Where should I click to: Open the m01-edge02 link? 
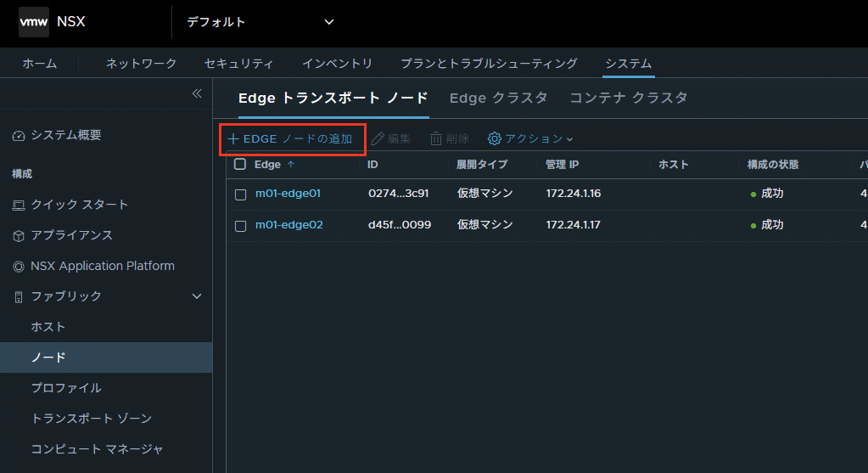click(x=289, y=225)
